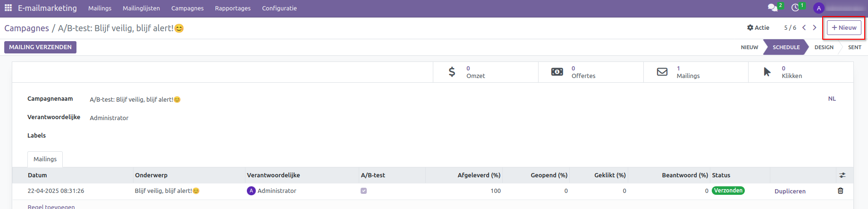
Task: Go to the next record arrow
Action: [815, 28]
